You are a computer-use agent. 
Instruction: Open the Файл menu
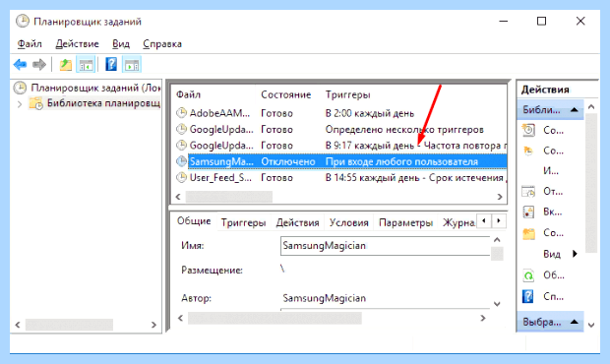(x=30, y=44)
